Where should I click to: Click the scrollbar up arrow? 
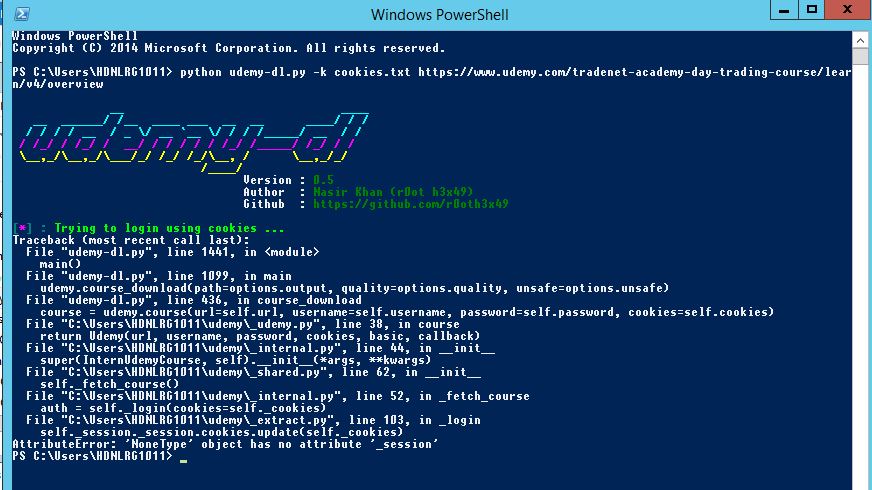[x=860, y=41]
